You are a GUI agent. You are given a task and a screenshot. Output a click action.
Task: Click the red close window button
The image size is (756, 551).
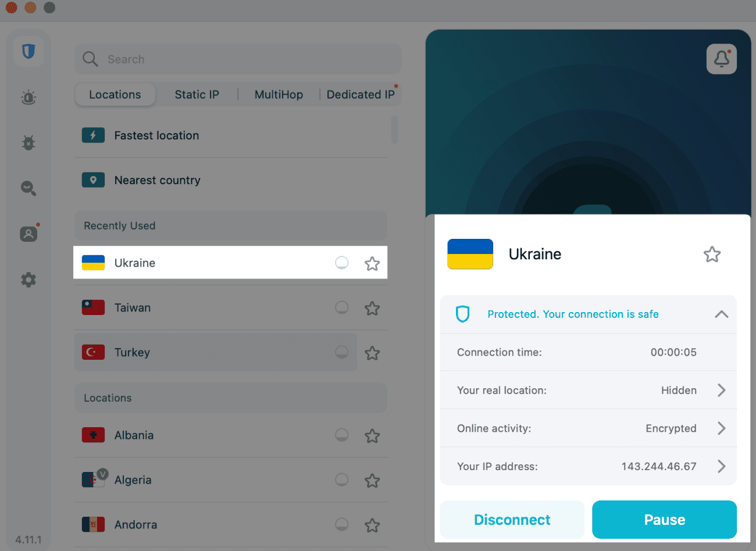(x=11, y=8)
